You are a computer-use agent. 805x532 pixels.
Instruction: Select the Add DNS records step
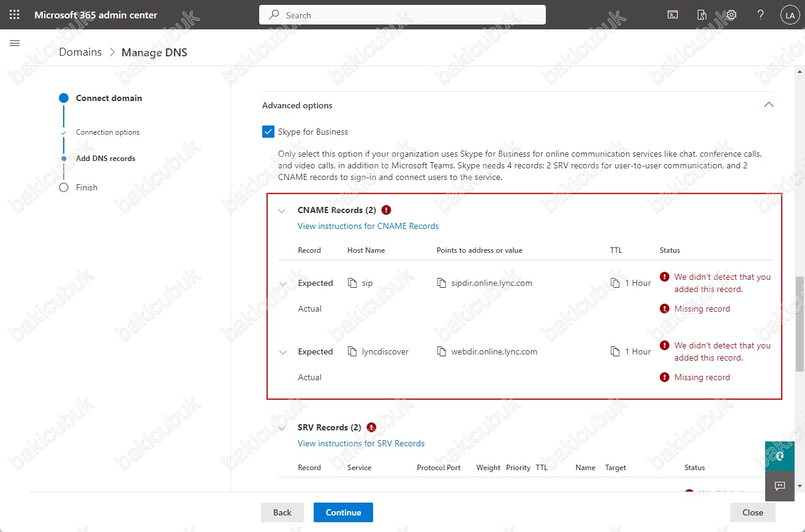click(x=105, y=158)
